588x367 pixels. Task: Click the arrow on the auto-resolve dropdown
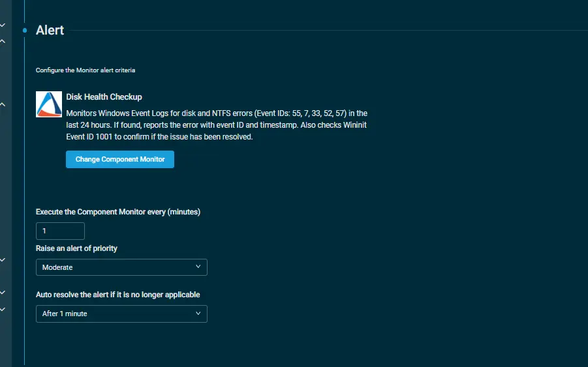click(198, 314)
